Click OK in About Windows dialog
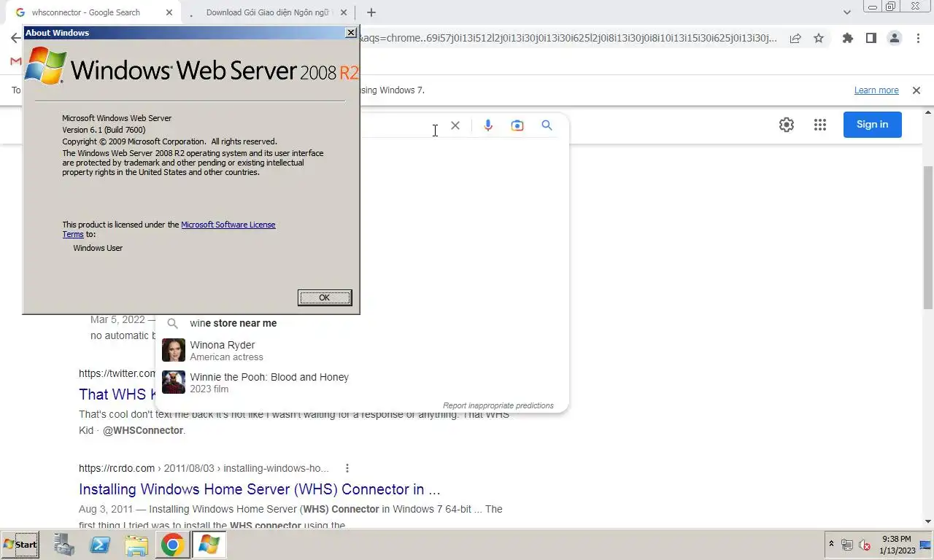Image resolution: width=934 pixels, height=560 pixels. coord(325,297)
